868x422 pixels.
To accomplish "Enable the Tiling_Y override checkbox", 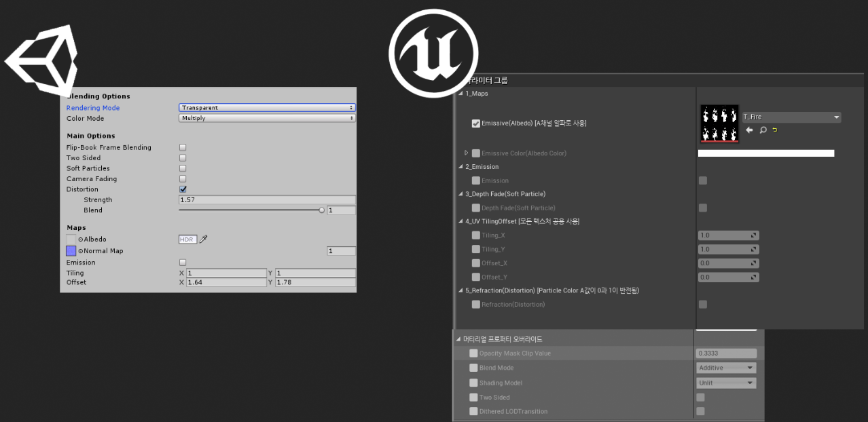I will (x=476, y=249).
